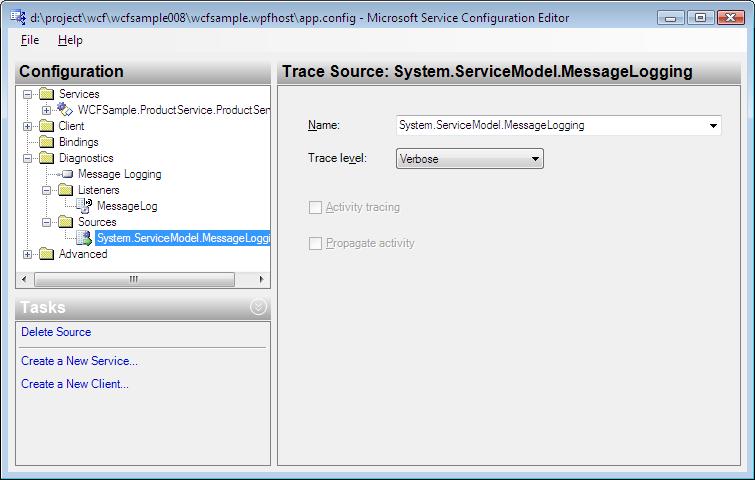Image resolution: width=755 pixels, height=480 pixels.
Task: Click the MessageLog listener icon
Action: coord(84,206)
